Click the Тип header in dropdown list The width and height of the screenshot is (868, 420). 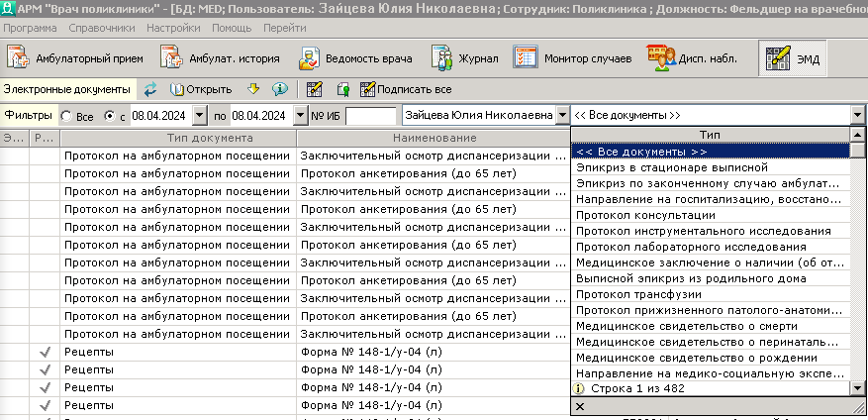point(711,135)
